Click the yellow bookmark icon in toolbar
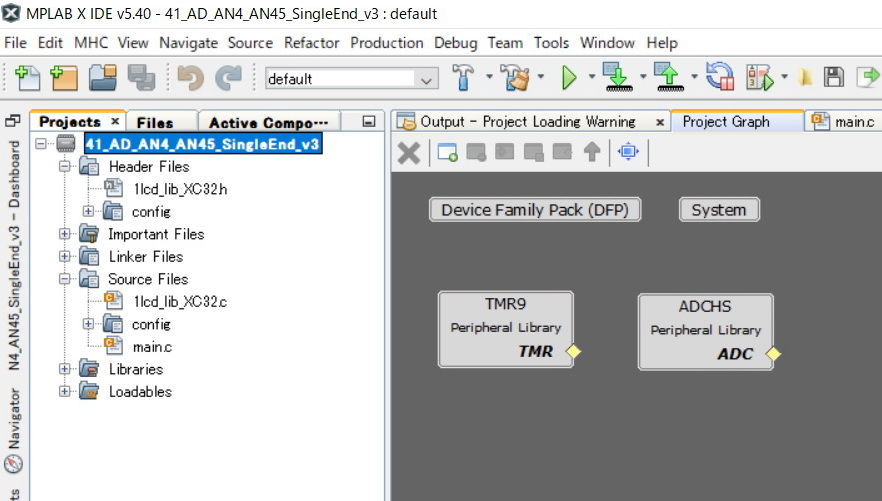The width and height of the screenshot is (882, 501). (806, 77)
